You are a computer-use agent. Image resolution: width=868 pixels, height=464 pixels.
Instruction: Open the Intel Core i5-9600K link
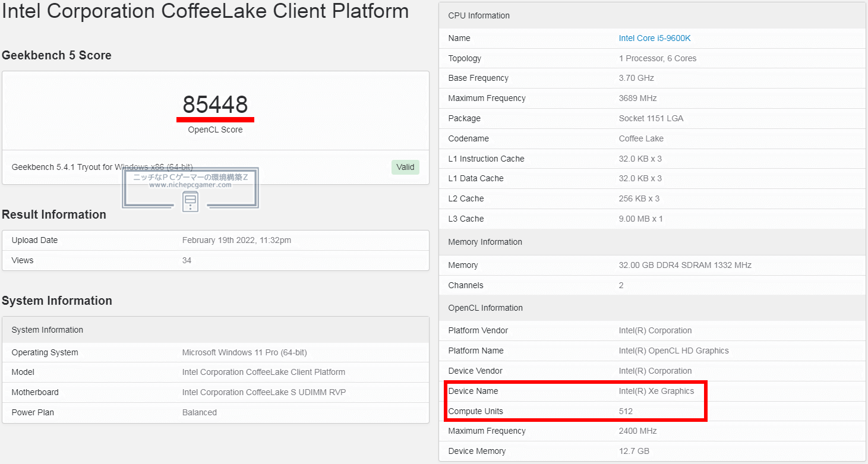click(x=655, y=38)
